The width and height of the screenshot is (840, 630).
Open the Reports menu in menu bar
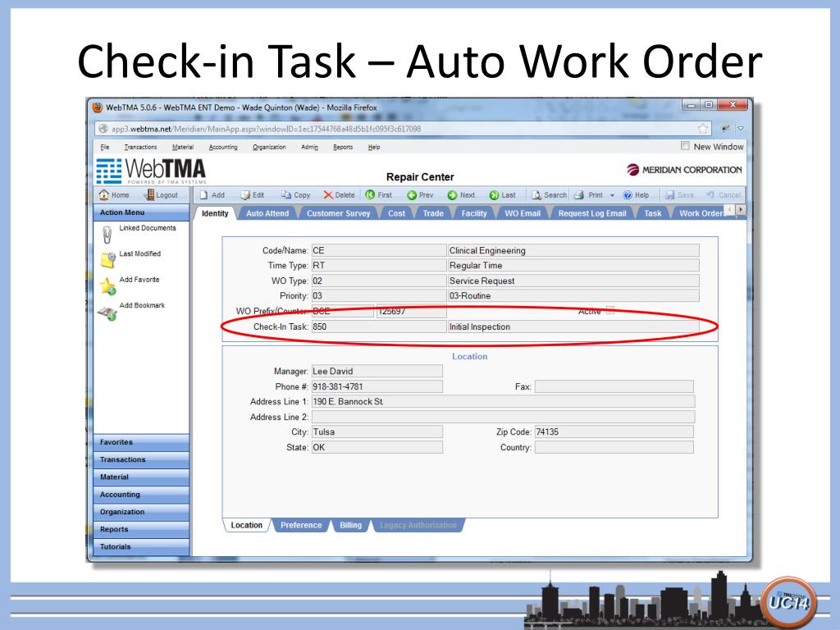[343, 147]
